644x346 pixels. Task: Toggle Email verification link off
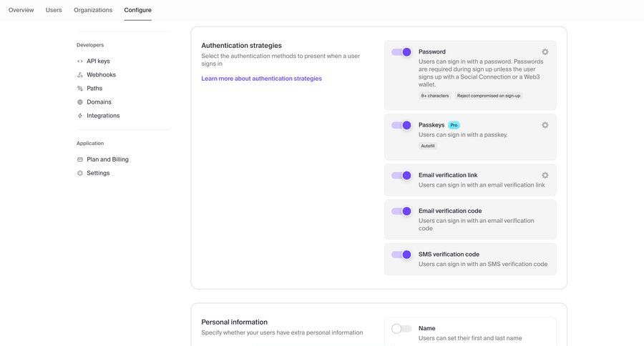point(401,175)
